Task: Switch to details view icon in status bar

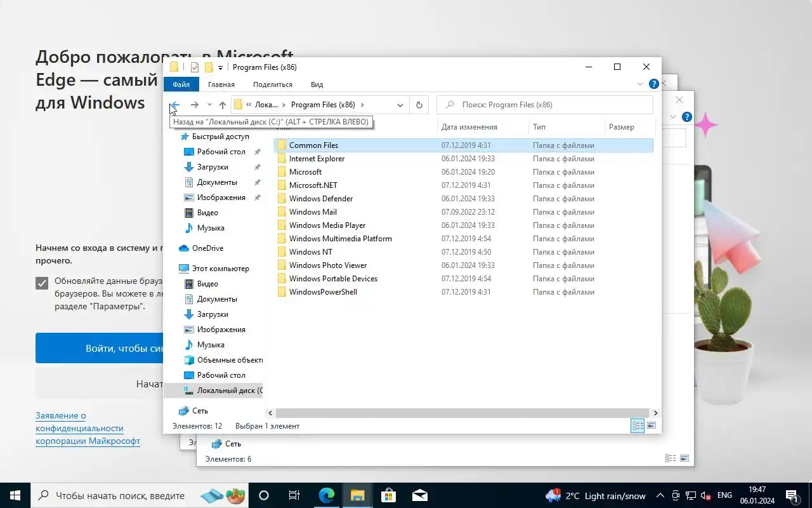Action: pos(638,426)
